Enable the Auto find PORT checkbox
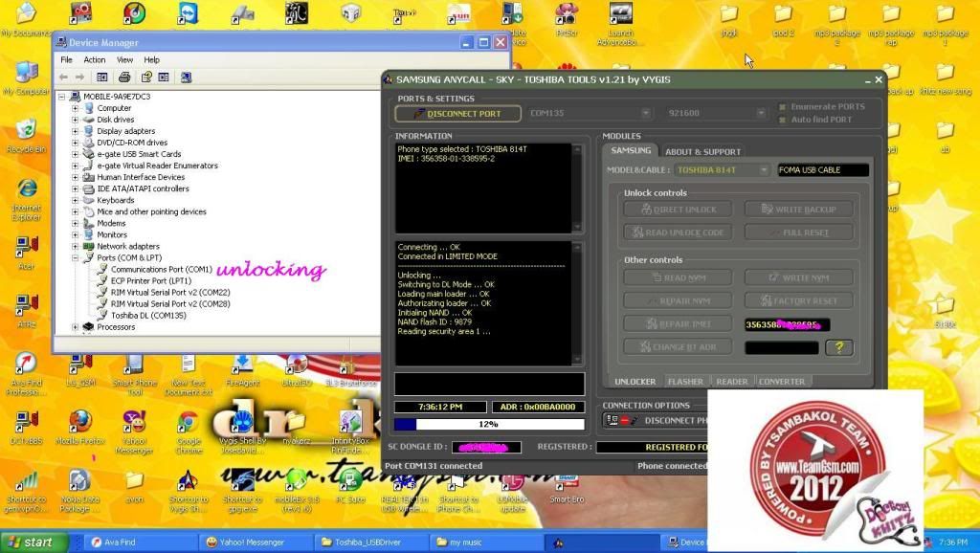 click(x=783, y=120)
